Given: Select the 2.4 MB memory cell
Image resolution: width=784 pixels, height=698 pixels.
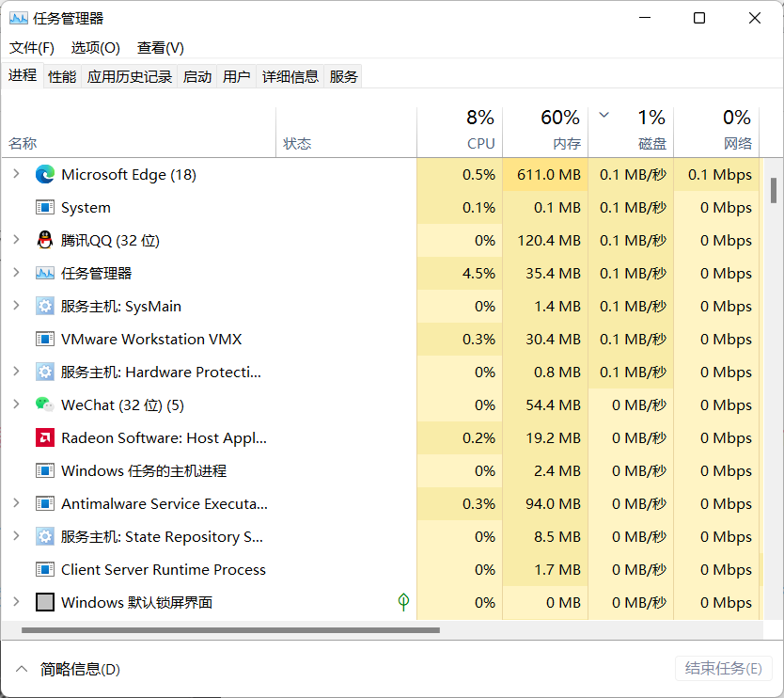Looking at the screenshot, I should 545,471.
